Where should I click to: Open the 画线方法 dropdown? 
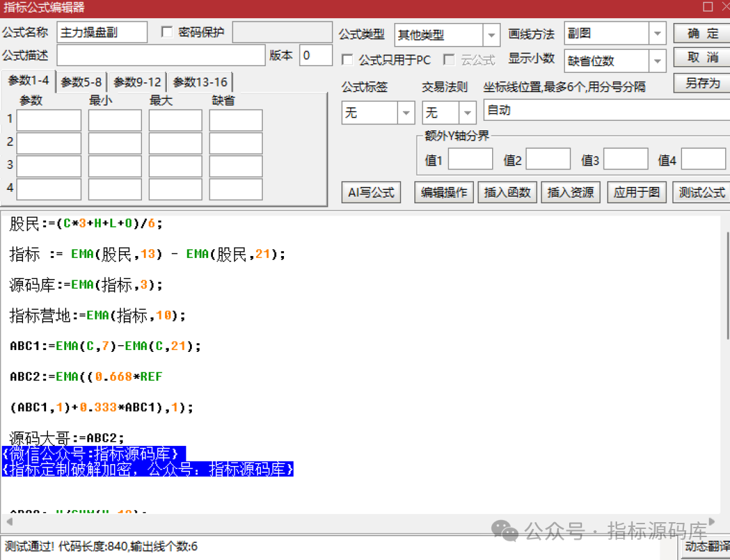pos(657,33)
